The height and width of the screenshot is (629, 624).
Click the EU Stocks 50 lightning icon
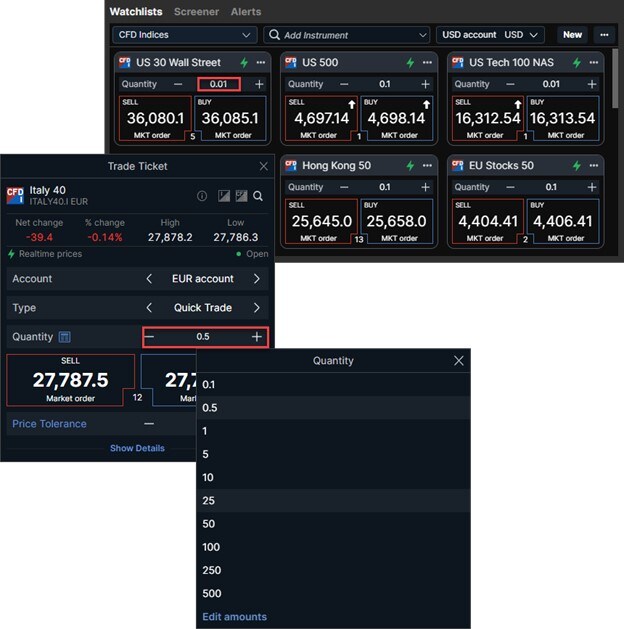577,166
